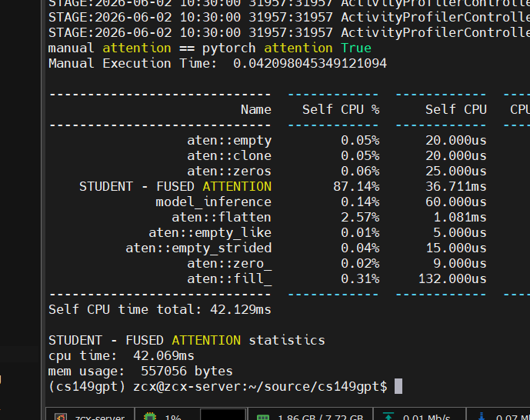Screen dimensions: 530x420
Task: Click the 9.000us value for aten::zero_
Action: coord(460,264)
